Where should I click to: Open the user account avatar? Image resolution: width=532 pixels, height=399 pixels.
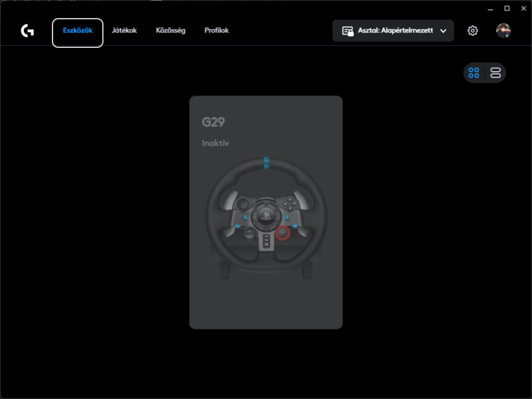click(x=503, y=31)
